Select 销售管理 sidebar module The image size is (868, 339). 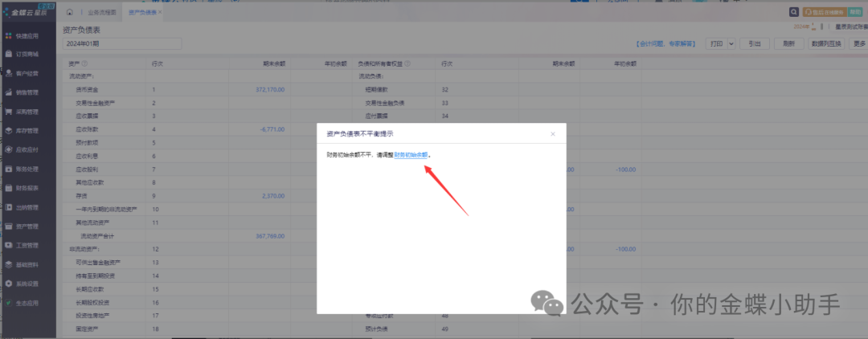click(x=27, y=92)
